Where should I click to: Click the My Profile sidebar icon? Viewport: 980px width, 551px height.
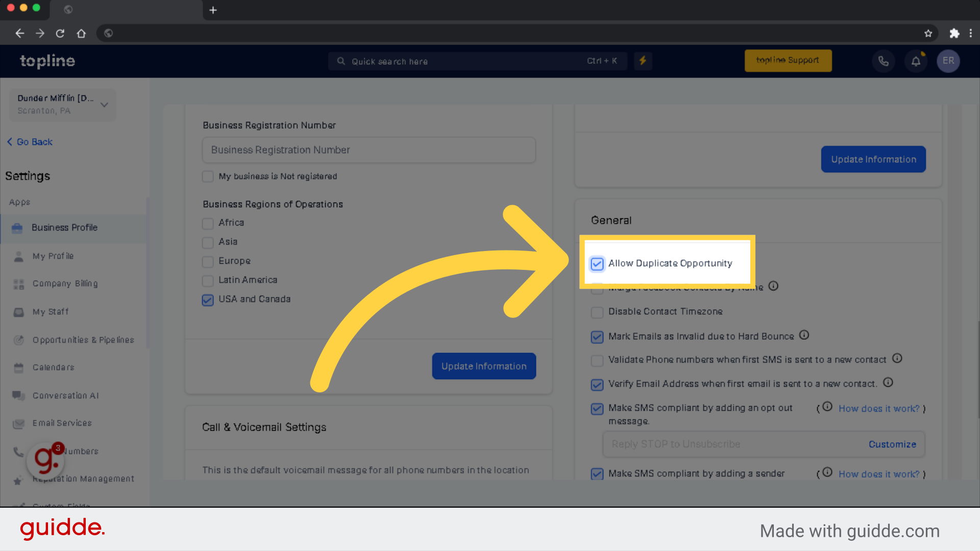coord(18,256)
